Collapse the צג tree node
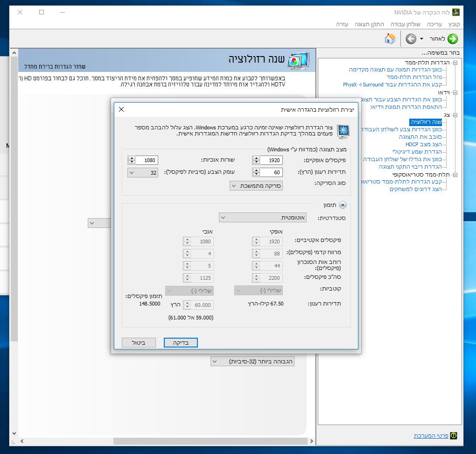 tap(455, 115)
